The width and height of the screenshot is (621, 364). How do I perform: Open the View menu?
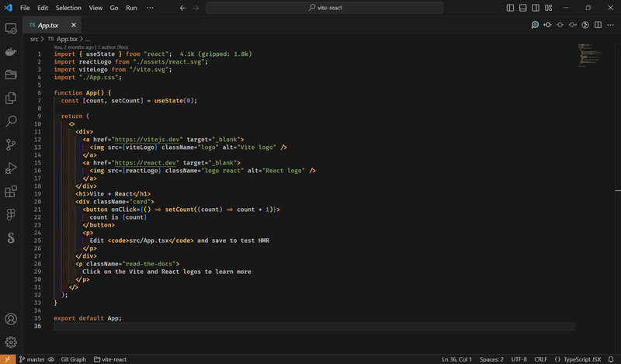point(95,8)
